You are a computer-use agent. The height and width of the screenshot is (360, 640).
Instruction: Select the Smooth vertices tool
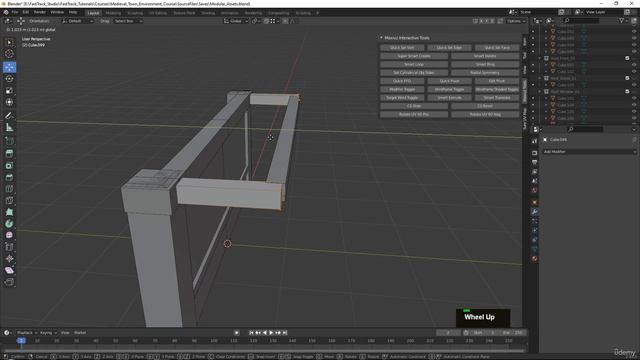coord(9,236)
